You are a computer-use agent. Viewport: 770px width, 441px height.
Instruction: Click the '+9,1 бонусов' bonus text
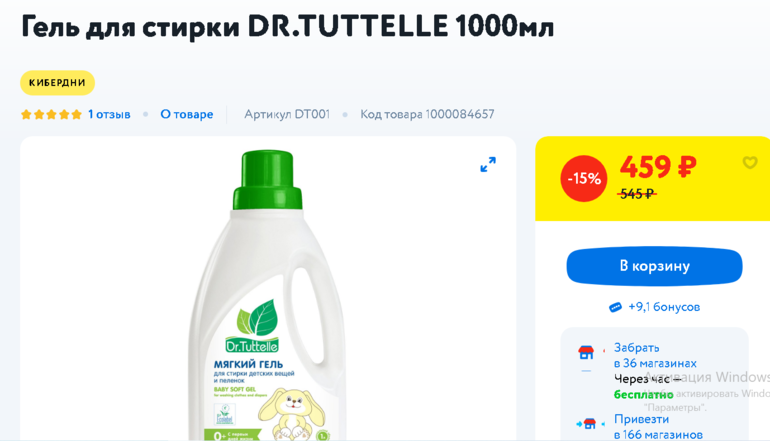tap(664, 307)
